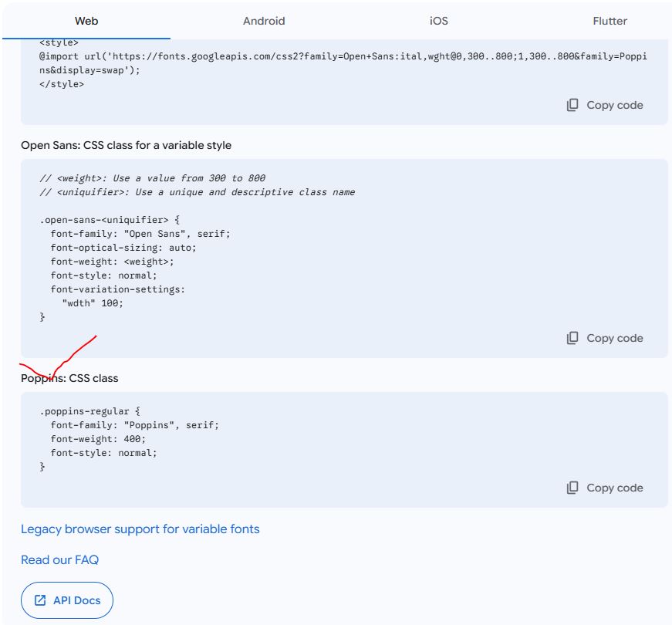This screenshot has height=625, width=672.
Task: Click '.open-sans-<uniquifier> {' selector line
Action: pos(110,220)
